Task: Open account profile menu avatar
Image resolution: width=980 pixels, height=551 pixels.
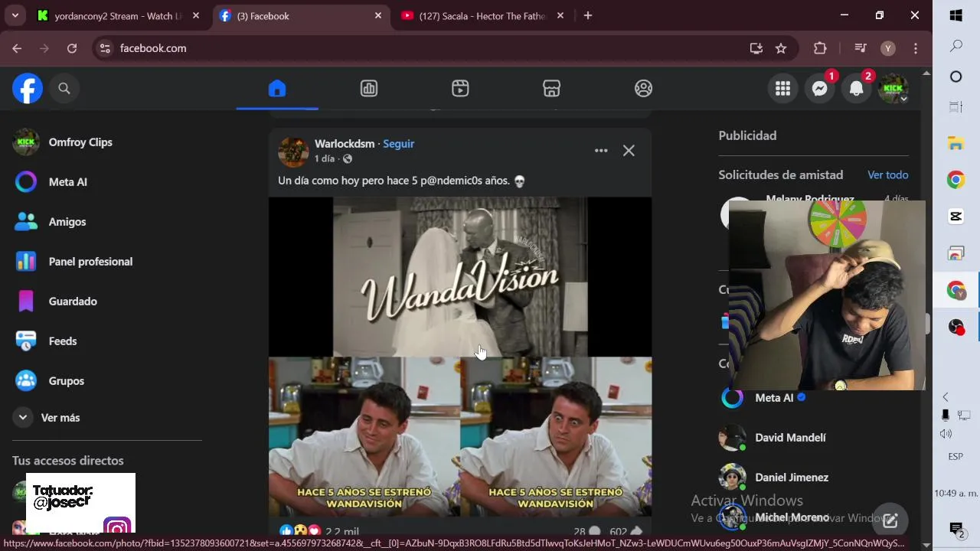Action: pyautogui.click(x=893, y=89)
